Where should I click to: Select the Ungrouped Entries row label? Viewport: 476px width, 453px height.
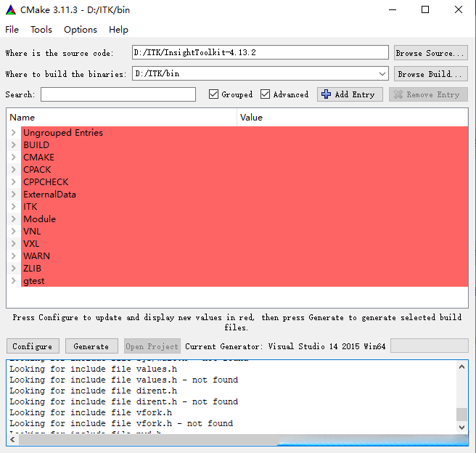pos(63,133)
